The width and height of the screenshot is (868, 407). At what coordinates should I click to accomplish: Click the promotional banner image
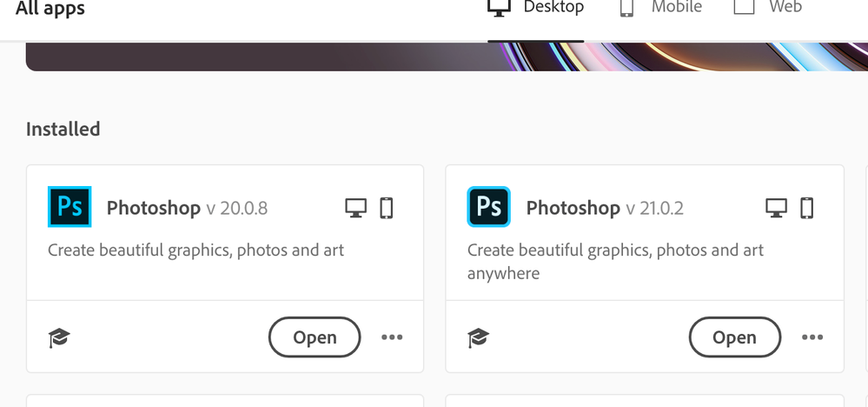coord(447,56)
